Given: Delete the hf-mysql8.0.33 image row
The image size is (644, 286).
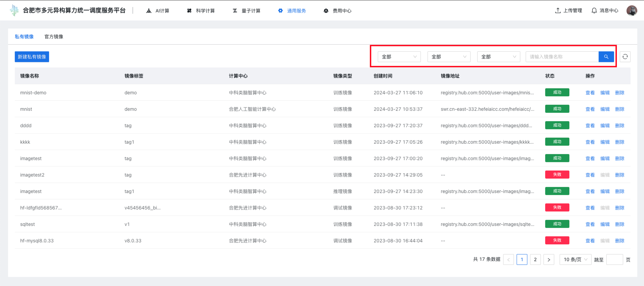Looking at the screenshot, I should 619,241.
